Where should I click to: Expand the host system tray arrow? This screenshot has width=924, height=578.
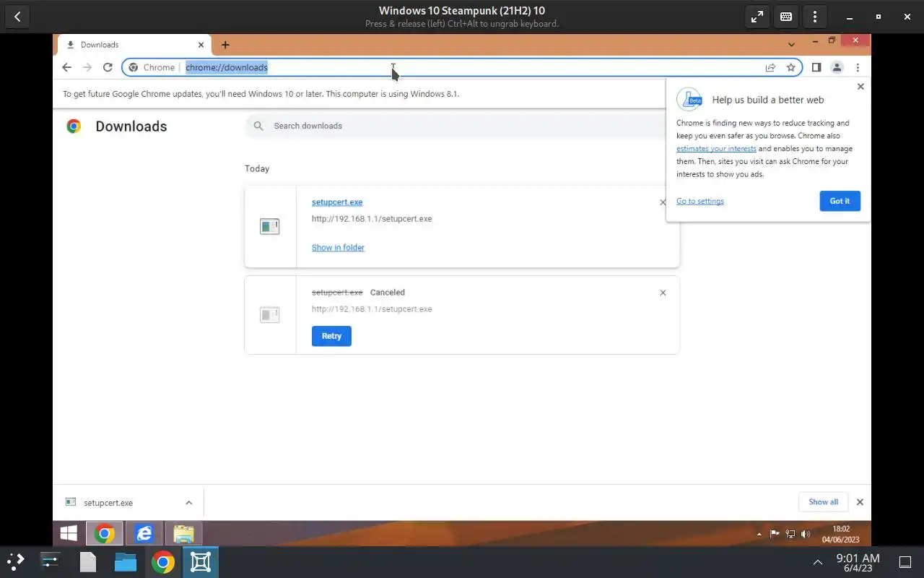[818, 562]
